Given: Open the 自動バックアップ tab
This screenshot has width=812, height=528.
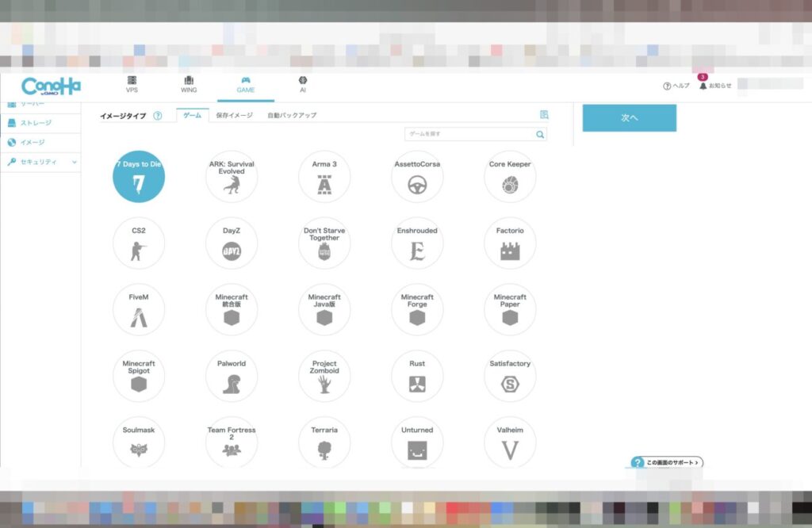Looking at the screenshot, I should coord(292,115).
